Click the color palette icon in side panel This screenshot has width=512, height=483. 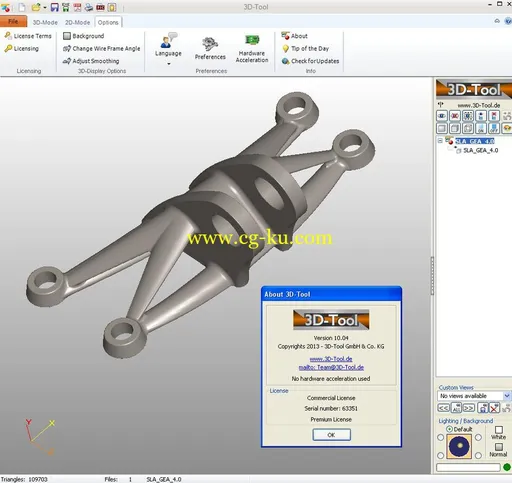coord(507,128)
